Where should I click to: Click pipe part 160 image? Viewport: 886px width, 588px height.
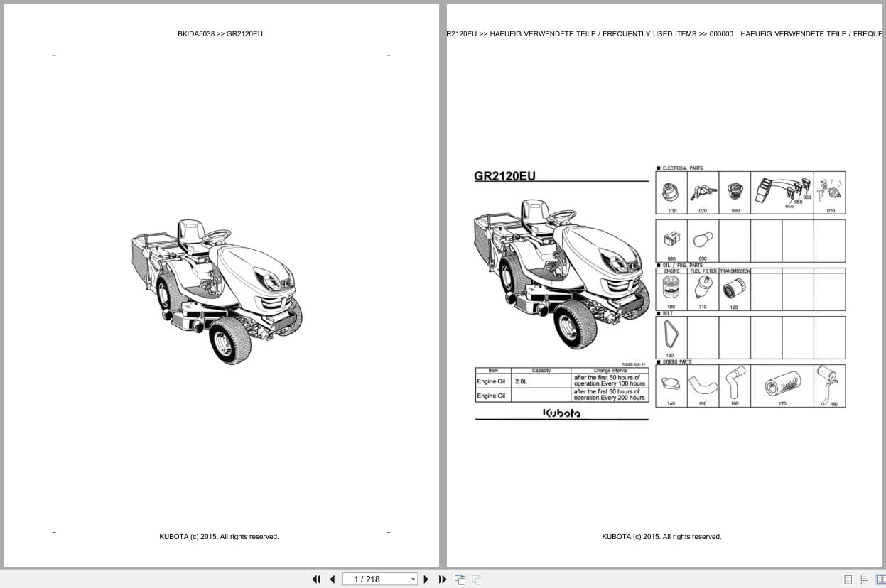click(735, 383)
